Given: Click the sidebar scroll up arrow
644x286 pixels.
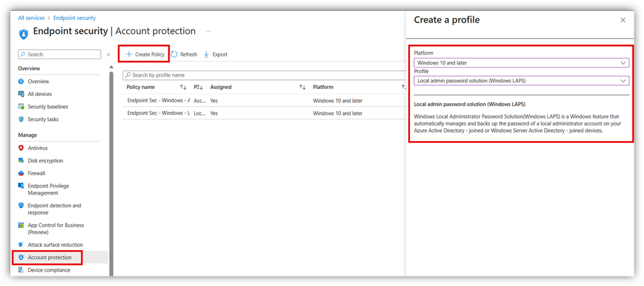Looking at the screenshot, I should click(x=111, y=67).
